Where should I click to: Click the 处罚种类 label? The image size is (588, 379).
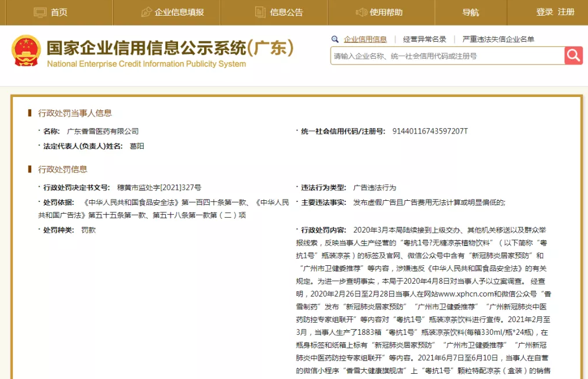coord(59,230)
